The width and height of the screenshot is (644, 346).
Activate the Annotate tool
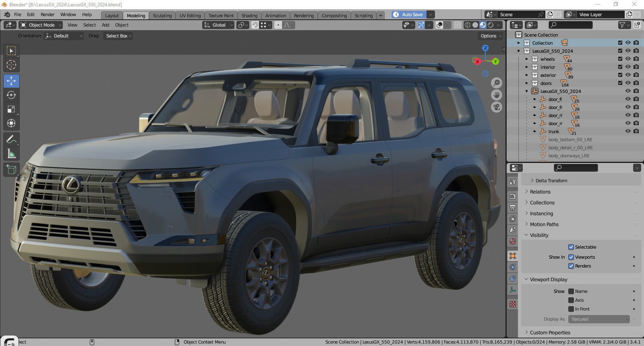(11, 139)
